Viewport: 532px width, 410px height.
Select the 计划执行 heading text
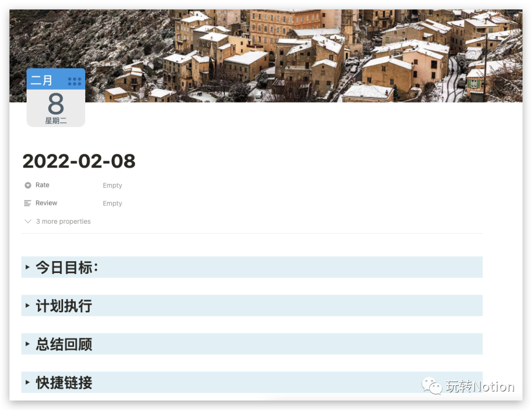(x=64, y=306)
